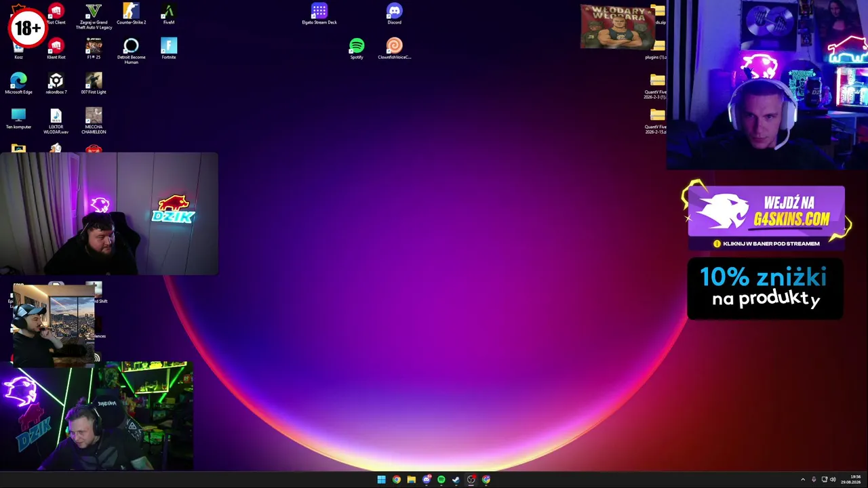The width and height of the screenshot is (868, 488).
Task: Select the Elgato Stream Deck desktop icon
Action: coord(319,14)
